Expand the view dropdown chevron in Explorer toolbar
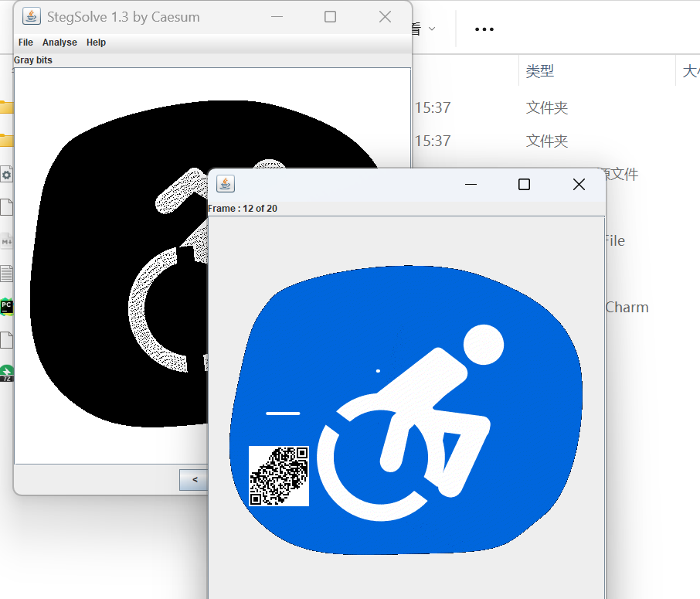The image size is (700, 599). (432, 29)
